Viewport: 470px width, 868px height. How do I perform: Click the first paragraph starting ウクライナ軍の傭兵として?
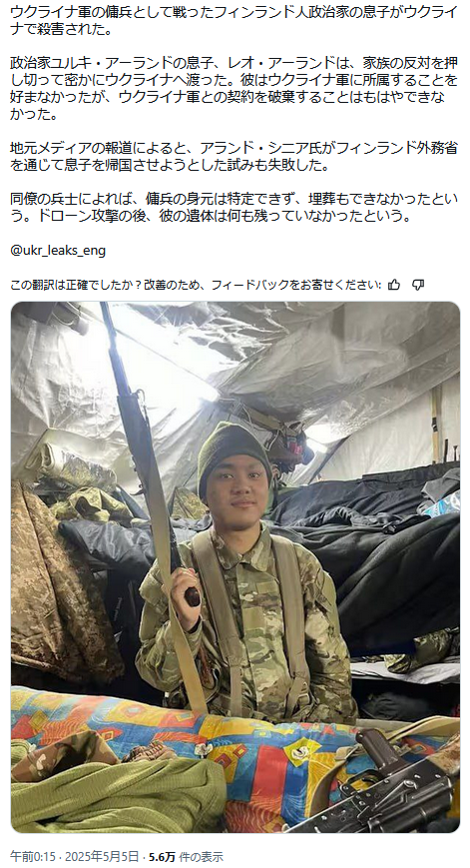click(x=234, y=21)
